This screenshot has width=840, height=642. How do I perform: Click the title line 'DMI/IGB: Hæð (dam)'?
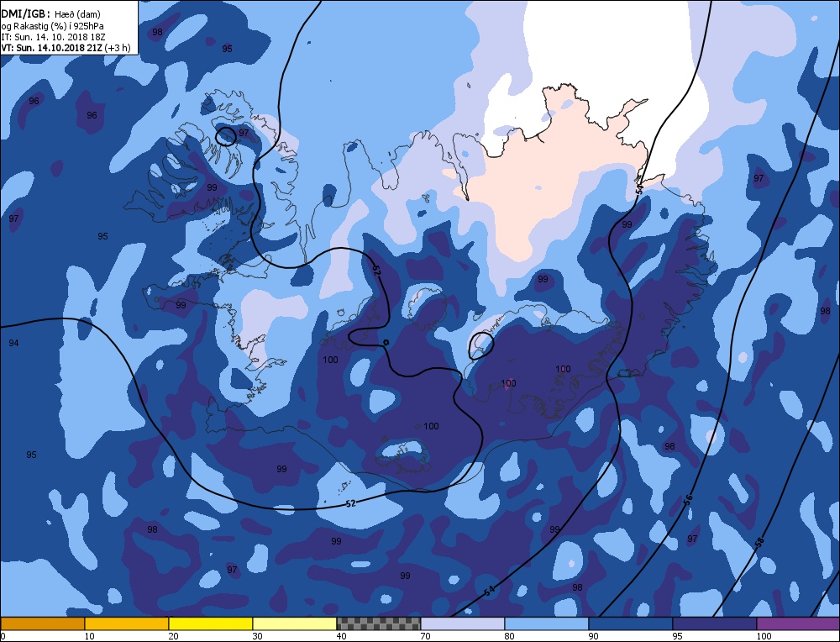click(51, 14)
